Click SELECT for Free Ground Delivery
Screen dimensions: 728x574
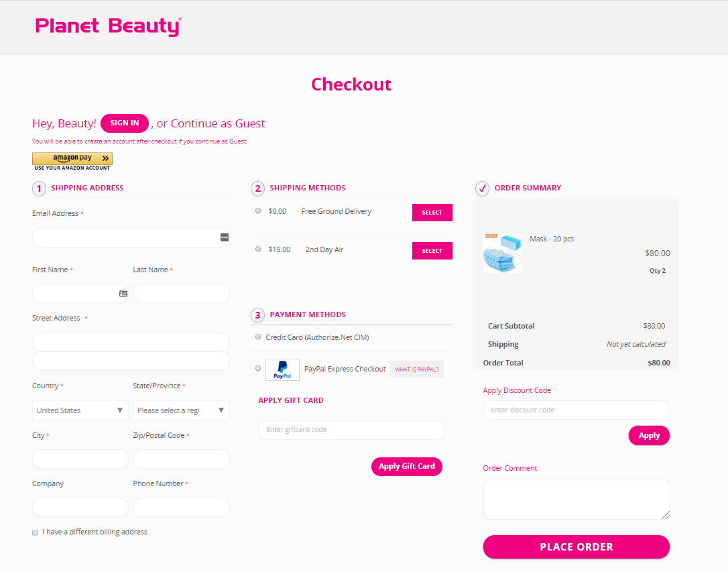432,213
